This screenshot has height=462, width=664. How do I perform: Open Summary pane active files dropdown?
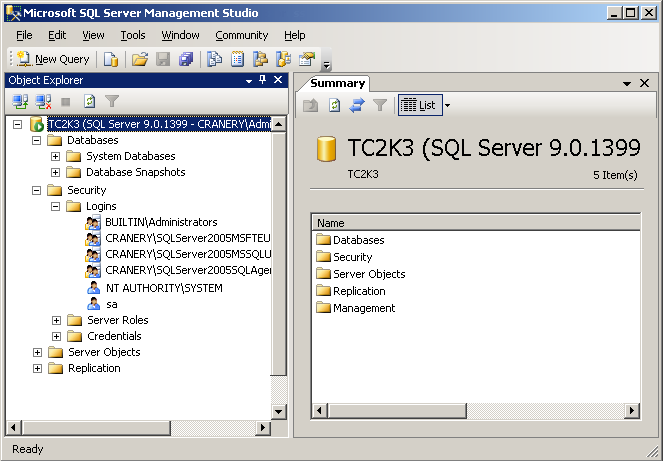[627, 84]
